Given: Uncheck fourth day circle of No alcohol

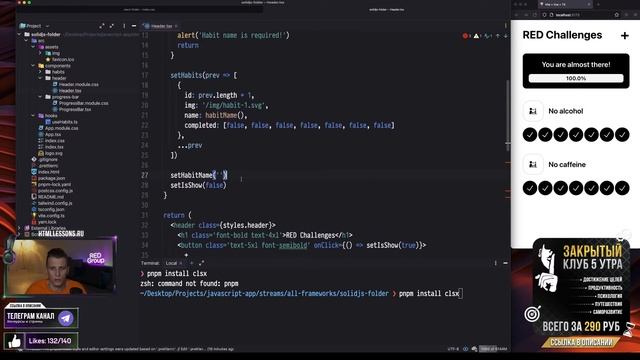Looking at the screenshot, I should click(x=576, y=135).
